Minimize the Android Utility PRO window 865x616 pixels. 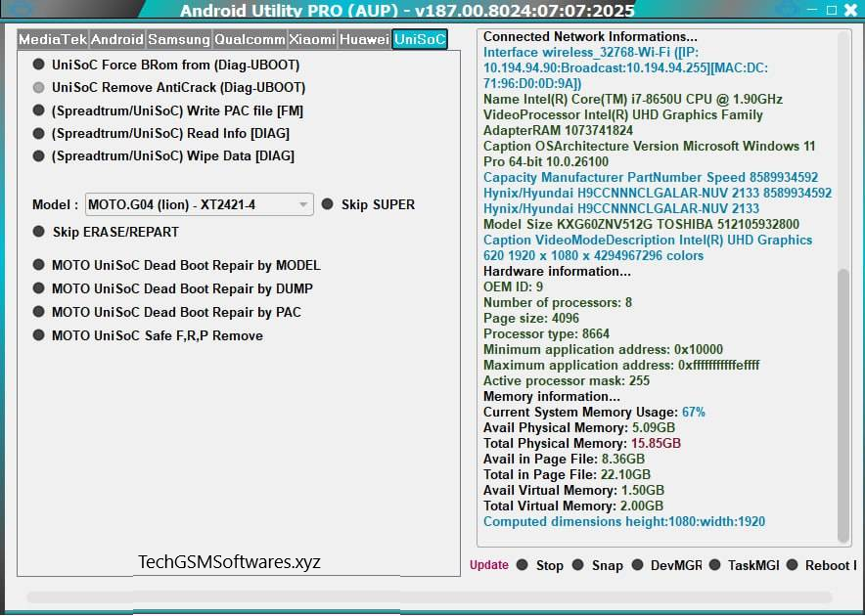click(812, 10)
